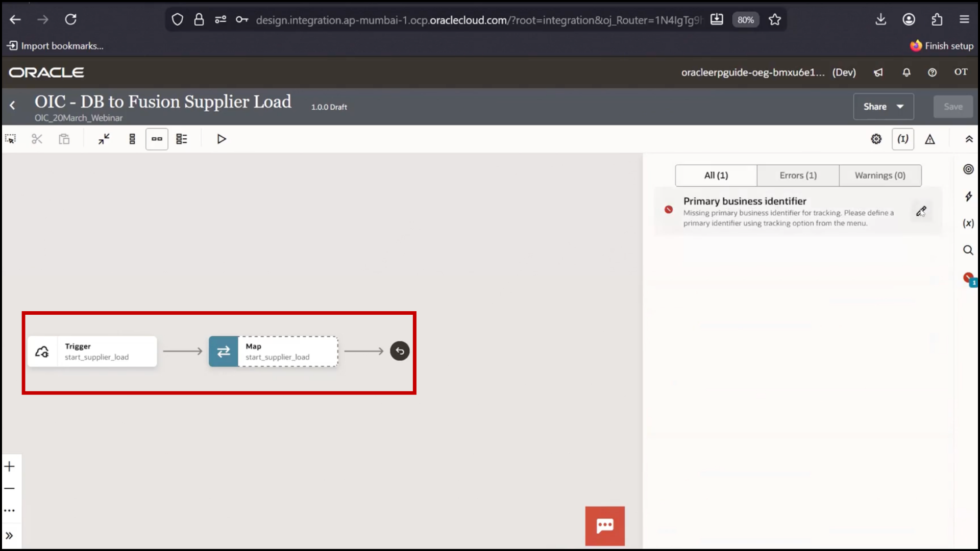Zoom in the canvas with plus
This screenshot has height=551, width=980.
[x=10, y=466]
